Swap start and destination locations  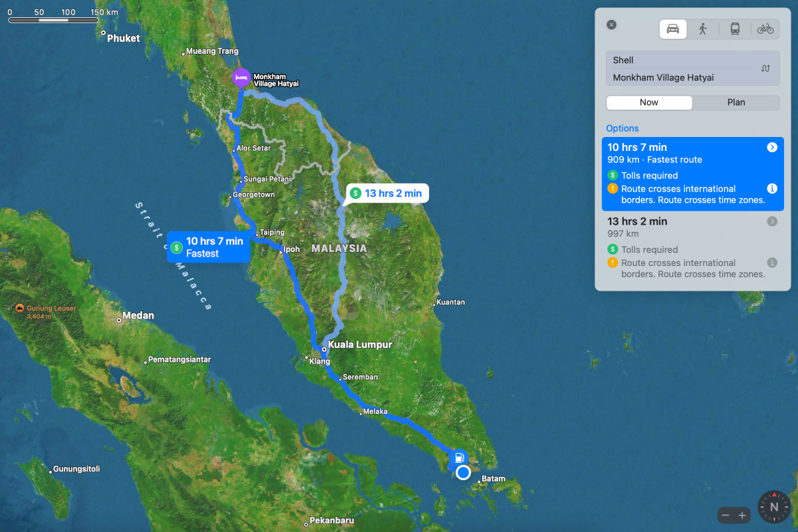pyautogui.click(x=765, y=68)
